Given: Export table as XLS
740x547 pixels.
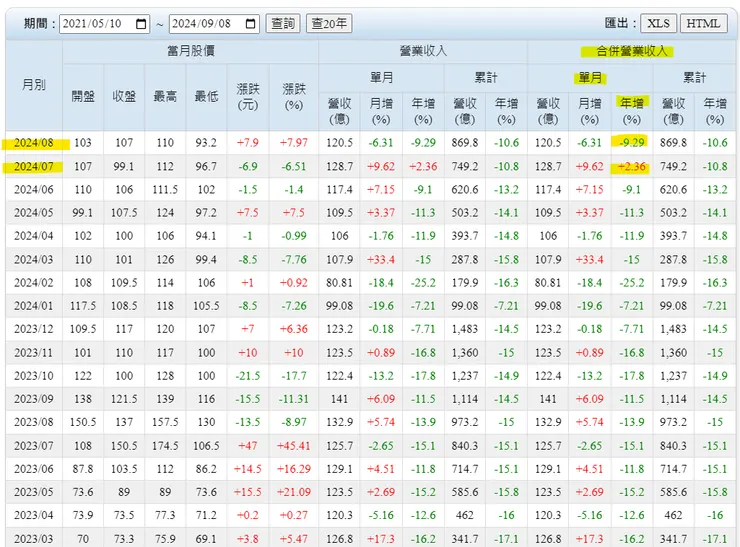Looking at the screenshot, I should pos(658,23).
